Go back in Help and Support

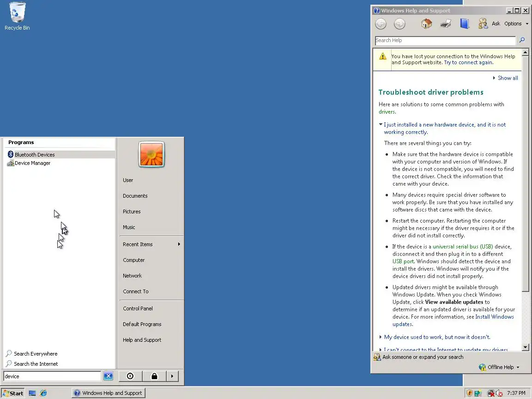(381, 24)
